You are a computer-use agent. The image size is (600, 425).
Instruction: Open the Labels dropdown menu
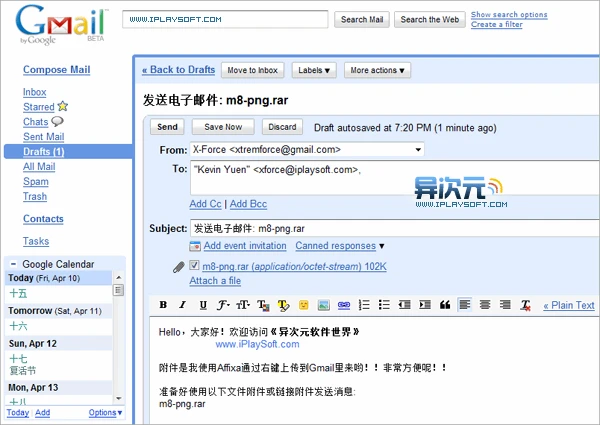point(314,70)
